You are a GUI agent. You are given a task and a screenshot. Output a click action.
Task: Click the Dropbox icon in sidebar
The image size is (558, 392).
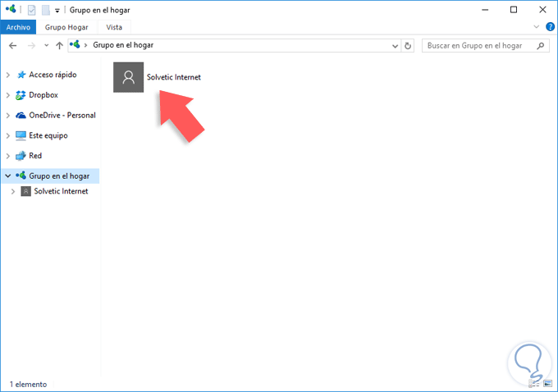click(21, 95)
